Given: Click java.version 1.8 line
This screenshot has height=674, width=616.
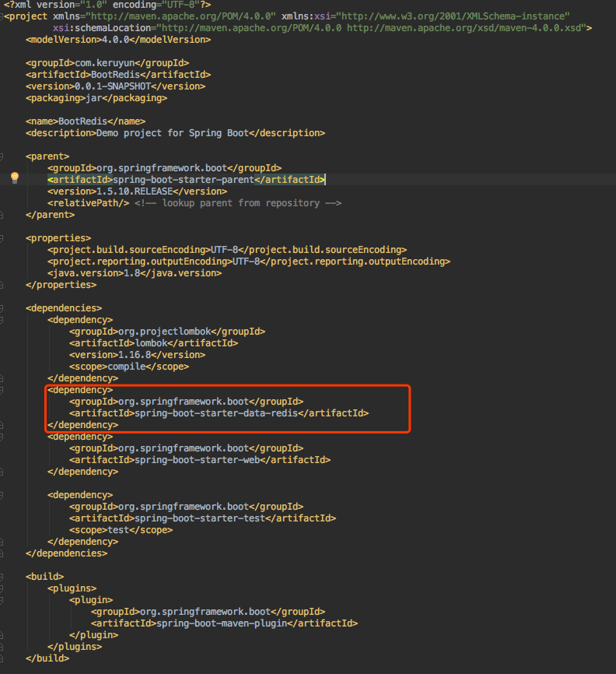Looking at the screenshot, I should point(135,273).
